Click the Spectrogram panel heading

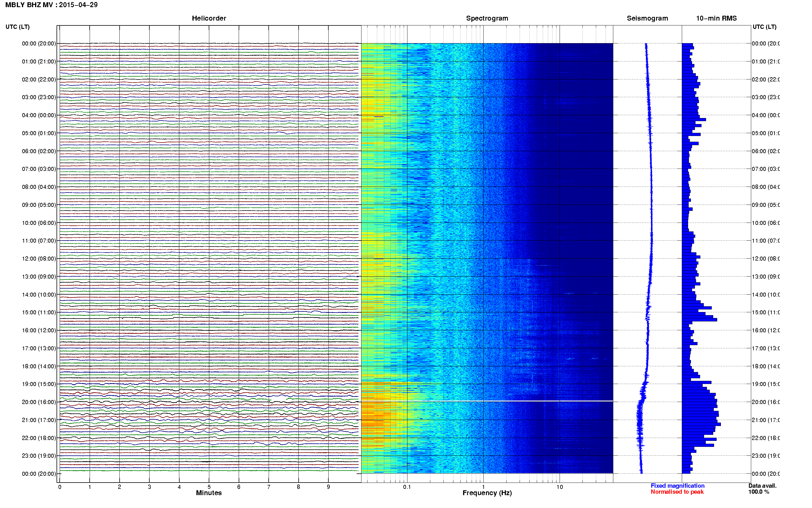click(487, 18)
